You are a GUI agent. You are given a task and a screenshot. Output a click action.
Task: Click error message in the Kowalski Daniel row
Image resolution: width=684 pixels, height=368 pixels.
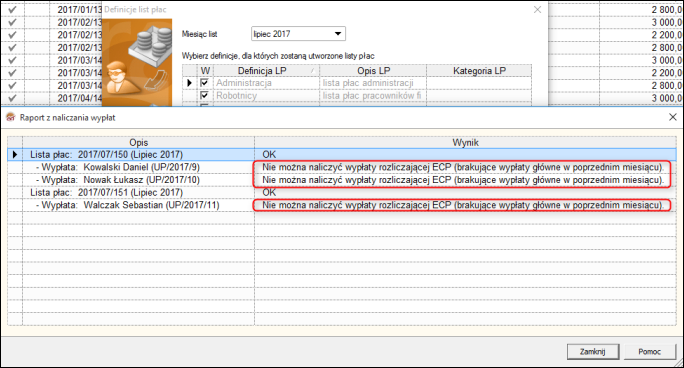(462, 167)
